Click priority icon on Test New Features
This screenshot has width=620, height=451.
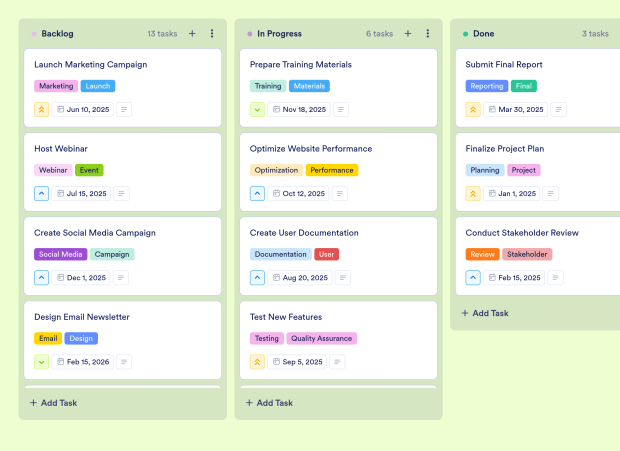tap(257, 362)
